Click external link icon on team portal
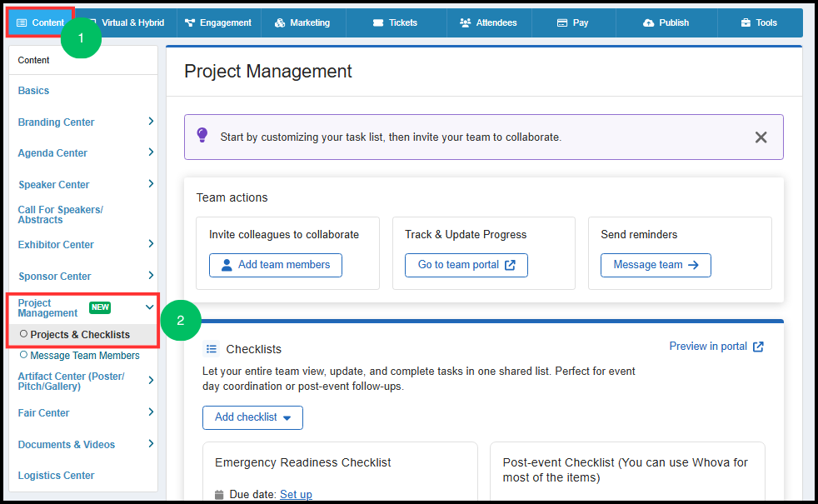818x504 pixels. coord(510,265)
